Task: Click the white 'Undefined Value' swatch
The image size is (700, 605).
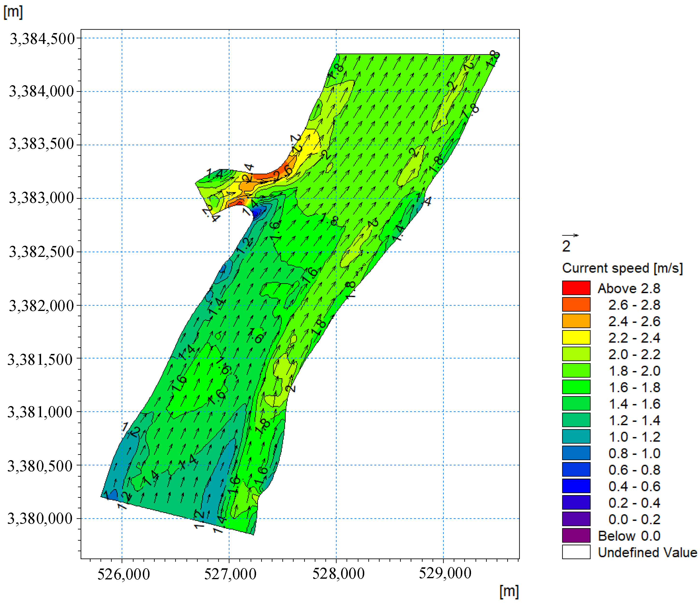Action: coord(576,552)
